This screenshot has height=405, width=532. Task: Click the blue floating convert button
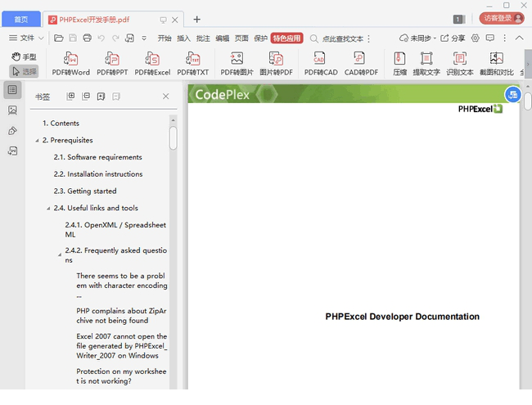pos(512,95)
